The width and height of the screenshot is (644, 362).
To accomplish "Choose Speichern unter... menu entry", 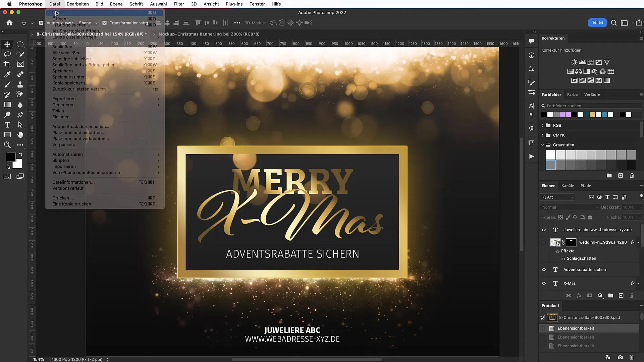I will (x=105, y=77).
